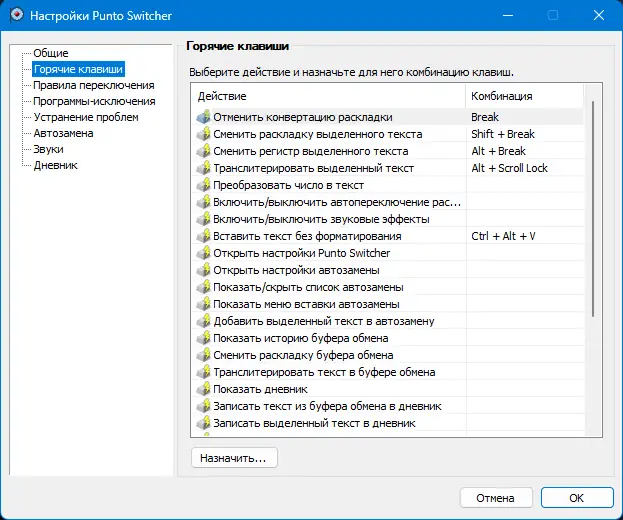Switch to the 'Автозамена' section
Screen dimensions: 623x520
(63, 133)
